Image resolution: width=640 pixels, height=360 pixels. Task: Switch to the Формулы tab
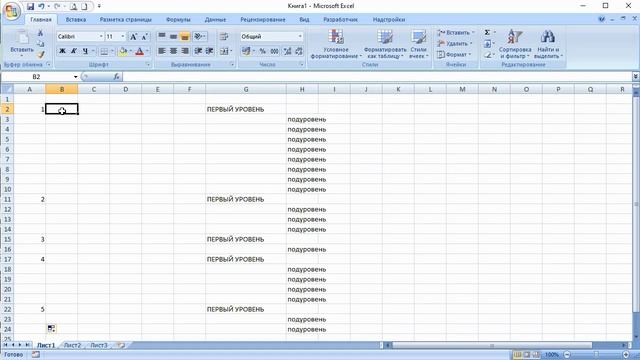click(x=178, y=20)
